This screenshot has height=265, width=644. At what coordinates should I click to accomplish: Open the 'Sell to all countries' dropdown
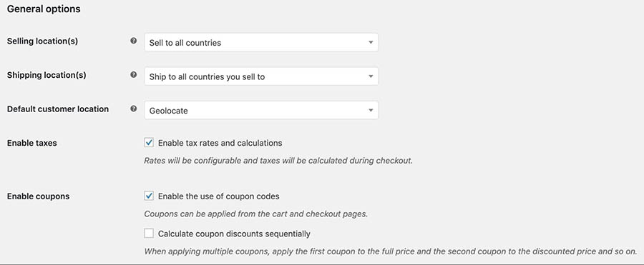pos(261,42)
